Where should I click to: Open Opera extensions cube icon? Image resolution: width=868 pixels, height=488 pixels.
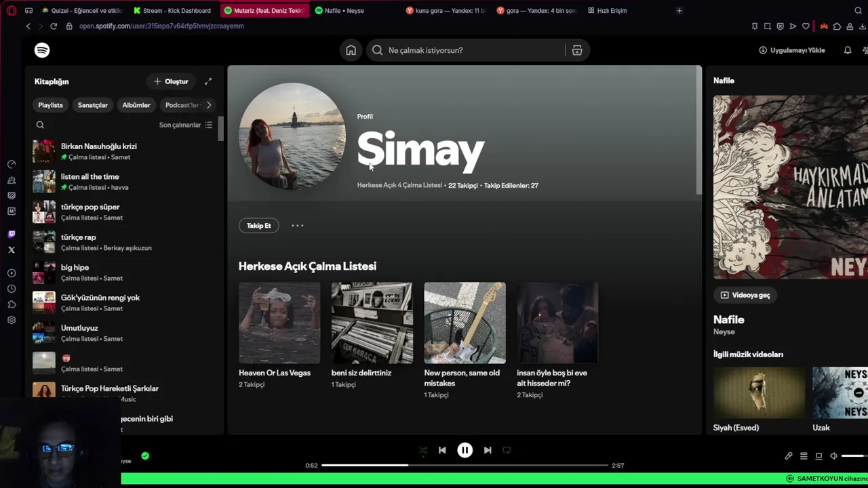(x=837, y=26)
